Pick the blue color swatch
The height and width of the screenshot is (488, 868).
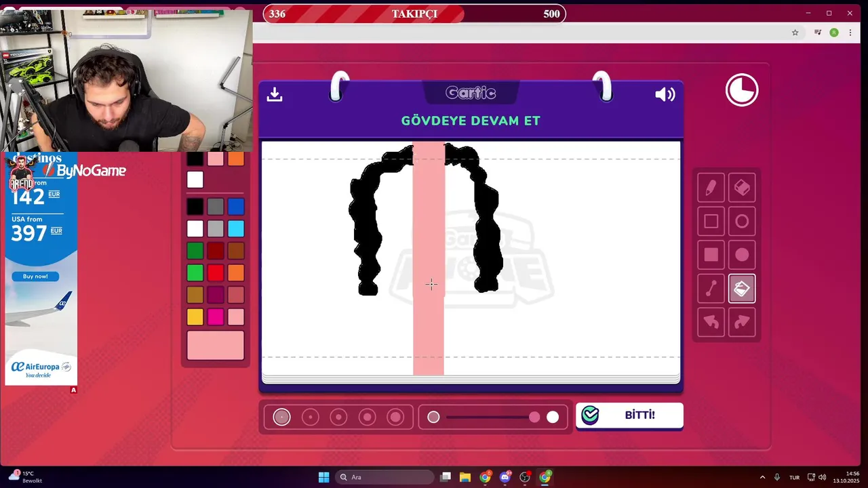coord(235,207)
